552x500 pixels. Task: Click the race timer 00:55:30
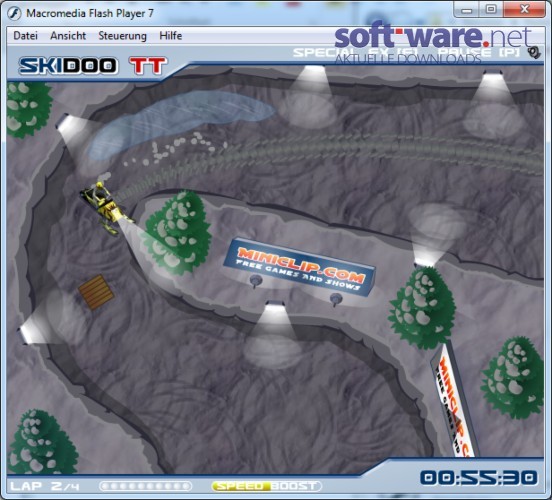point(479,478)
